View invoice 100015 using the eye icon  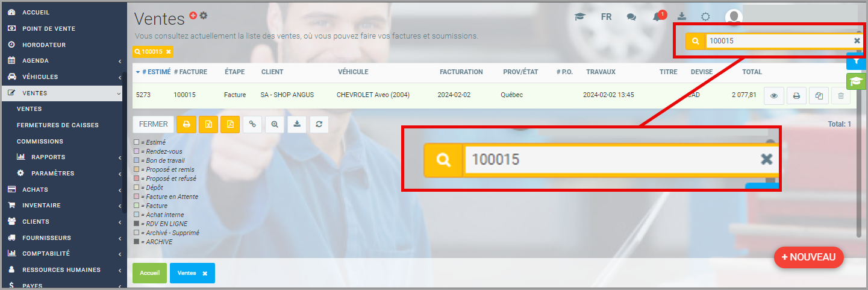coord(774,95)
